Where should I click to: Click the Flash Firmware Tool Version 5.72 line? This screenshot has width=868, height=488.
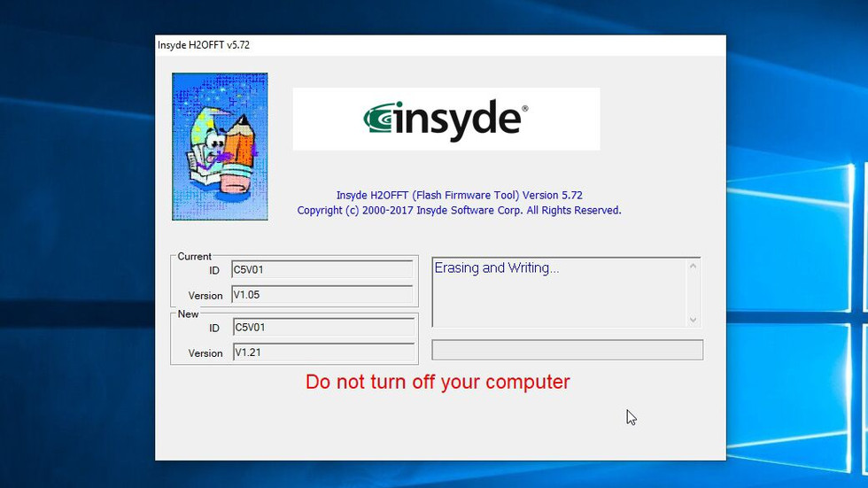coord(460,195)
